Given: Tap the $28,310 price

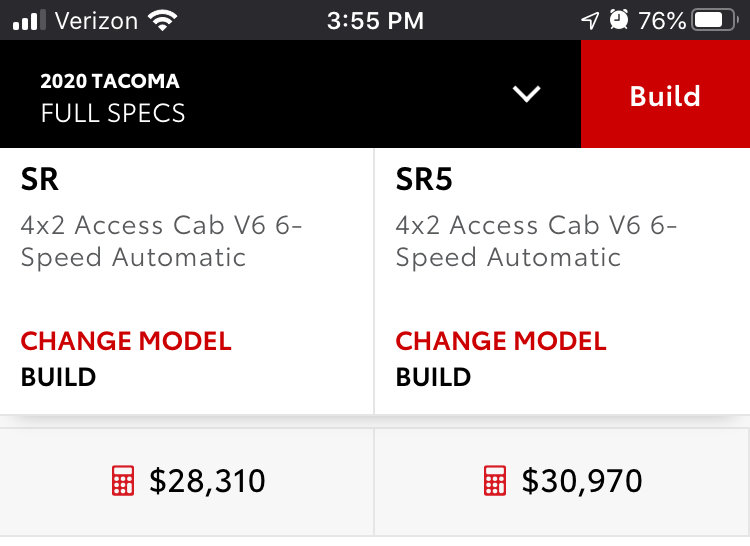Looking at the screenshot, I should click(x=207, y=481).
